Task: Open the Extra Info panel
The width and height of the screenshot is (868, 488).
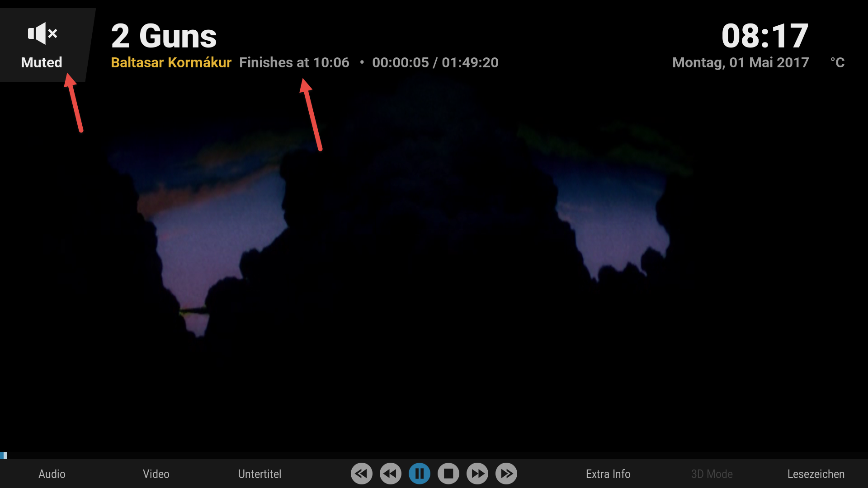Action: tap(608, 474)
